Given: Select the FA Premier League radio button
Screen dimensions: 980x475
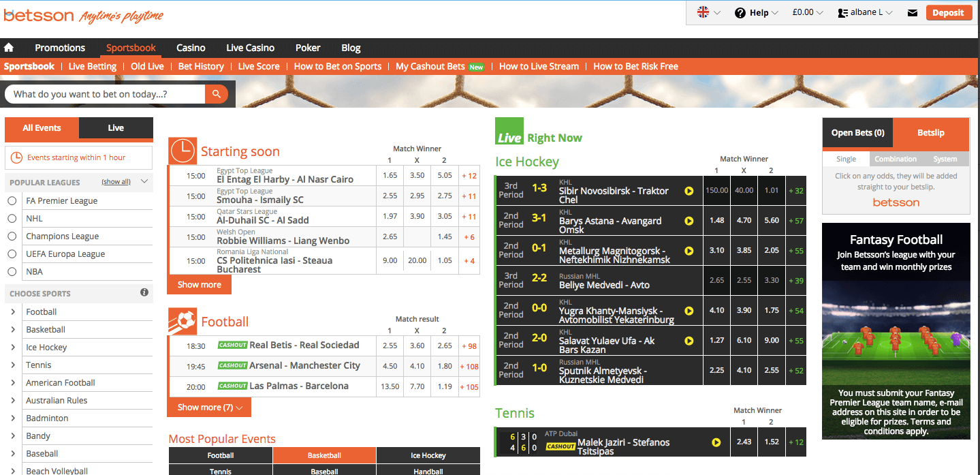Looking at the screenshot, I should [12, 201].
